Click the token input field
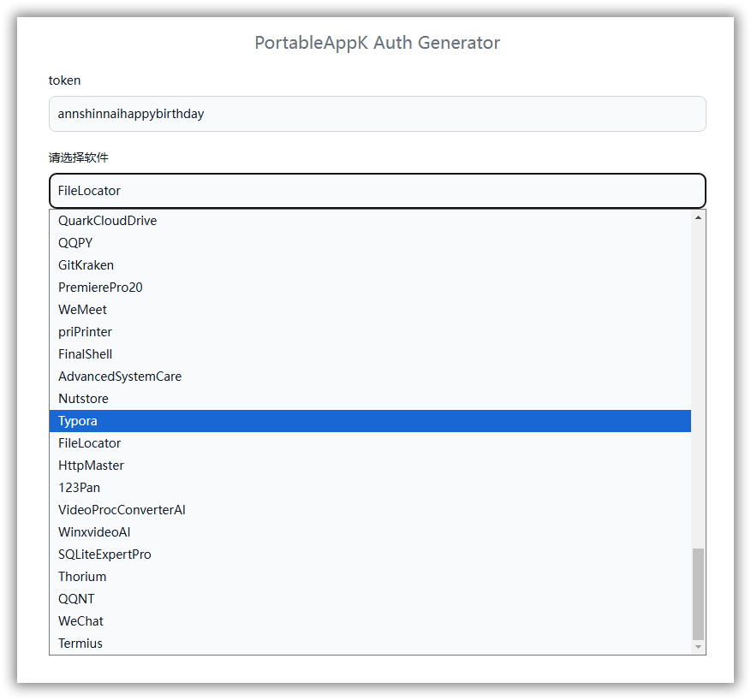The height and width of the screenshot is (700, 751). tap(377, 114)
